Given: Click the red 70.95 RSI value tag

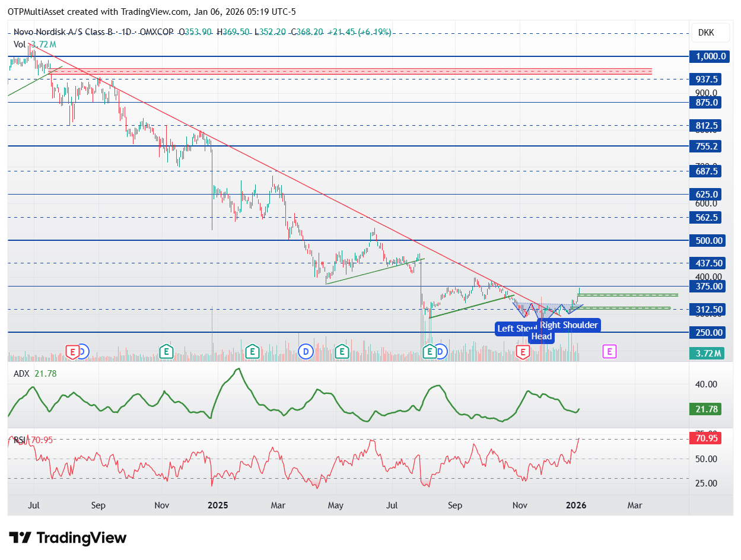Looking at the screenshot, I should tap(705, 440).
